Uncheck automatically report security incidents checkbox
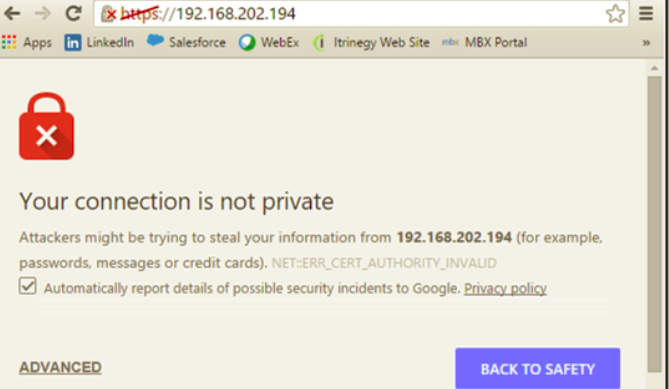 point(27,286)
